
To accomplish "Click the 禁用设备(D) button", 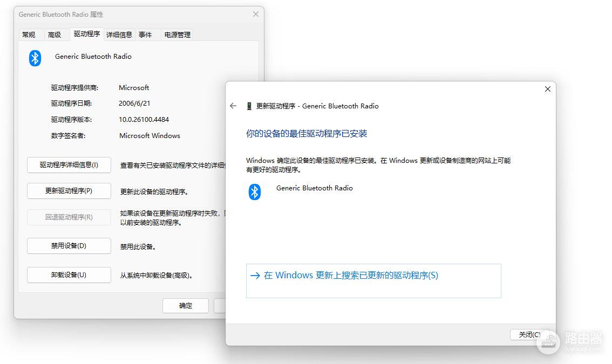I will pos(69,246).
